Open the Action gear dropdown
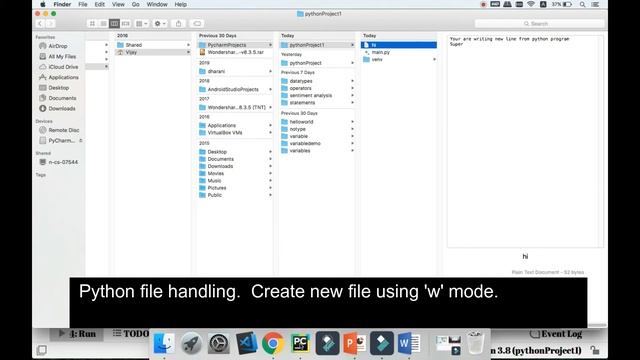This screenshot has width=640, height=360. click(160, 24)
